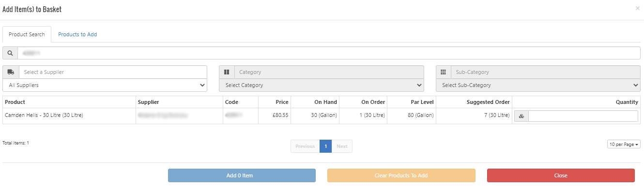The width and height of the screenshot is (644, 188).
Task: Focus the Quantity input for Camden Hells
Action: [x=583, y=116]
